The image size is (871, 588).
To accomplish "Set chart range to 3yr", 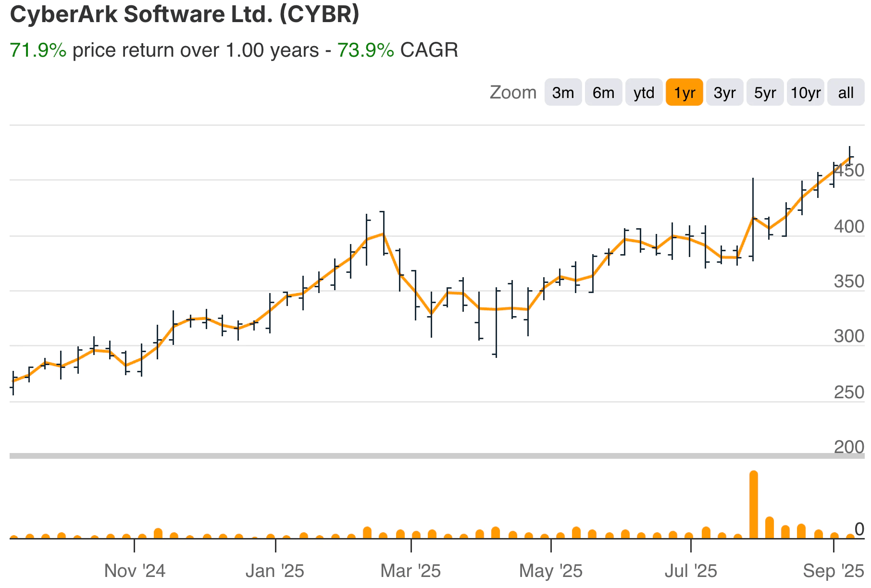I will 724,92.
